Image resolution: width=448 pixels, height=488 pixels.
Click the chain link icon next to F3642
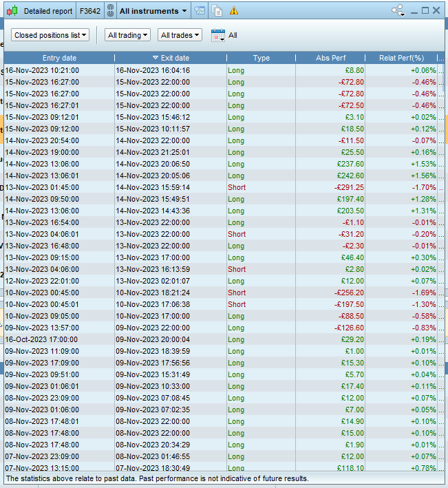(110, 10)
